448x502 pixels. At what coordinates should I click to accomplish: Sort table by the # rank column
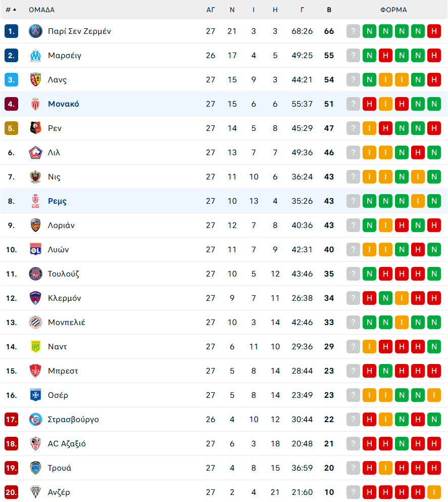[x=11, y=10]
